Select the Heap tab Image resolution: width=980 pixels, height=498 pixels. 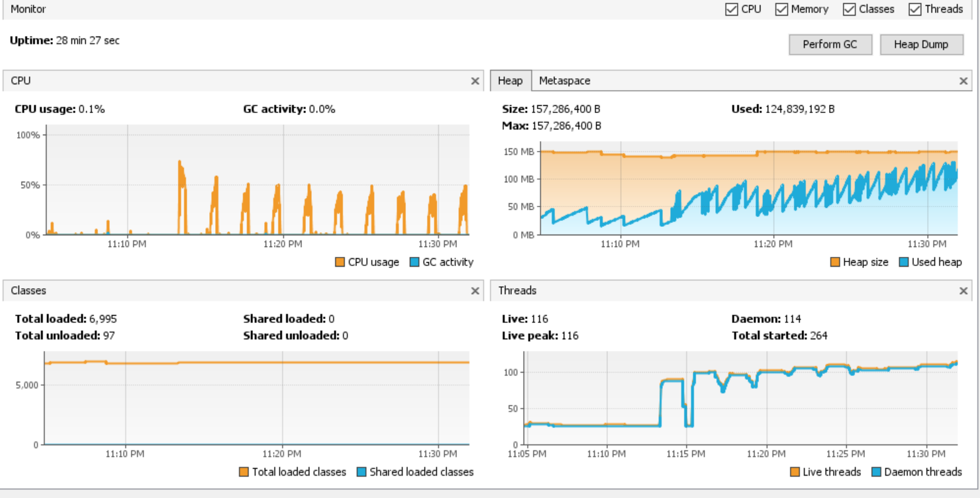pos(511,80)
